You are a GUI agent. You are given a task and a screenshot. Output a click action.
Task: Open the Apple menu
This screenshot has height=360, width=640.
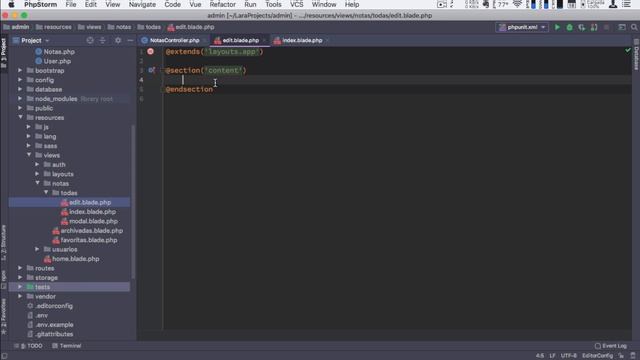11,4
